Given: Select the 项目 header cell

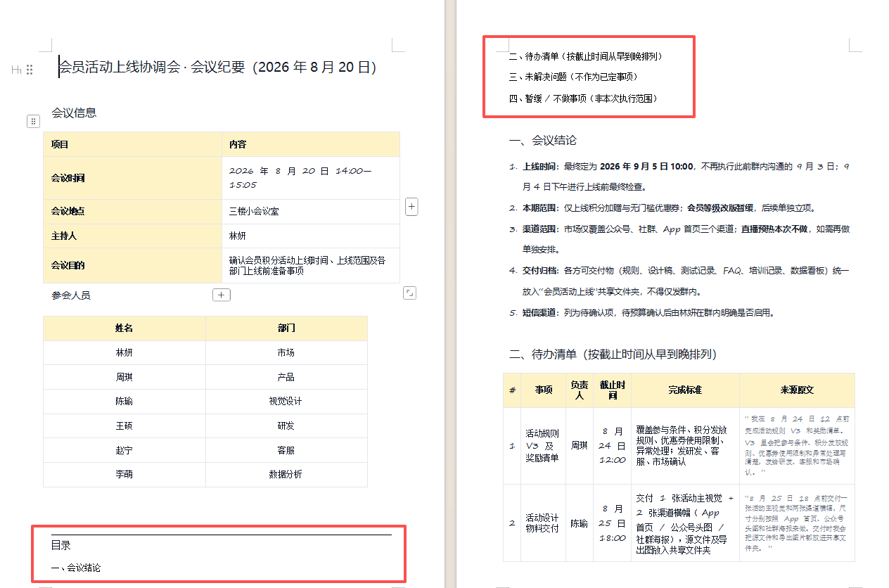Looking at the screenshot, I should click(x=132, y=144).
